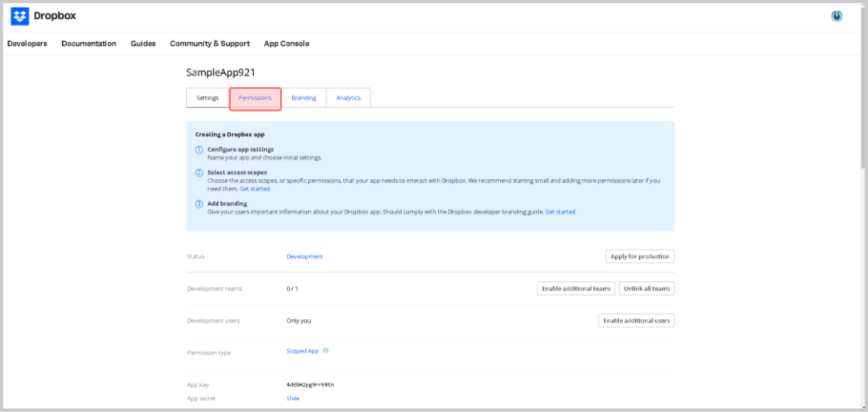Click the 'App key' label
The height and width of the screenshot is (412, 868).
click(x=198, y=385)
